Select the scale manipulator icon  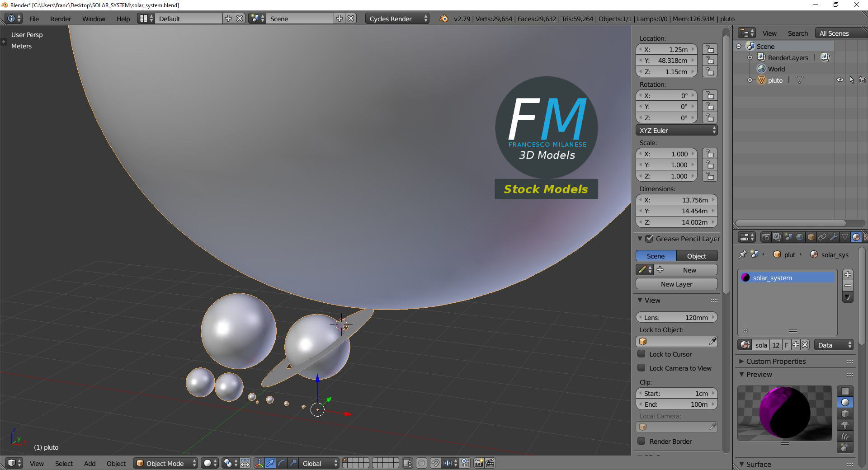pyautogui.click(x=293, y=463)
